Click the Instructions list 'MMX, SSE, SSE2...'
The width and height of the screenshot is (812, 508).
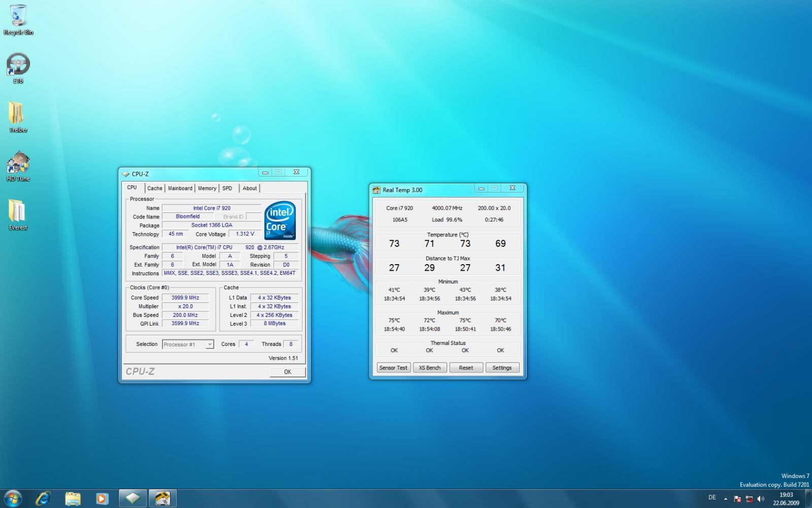click(230, 273)
